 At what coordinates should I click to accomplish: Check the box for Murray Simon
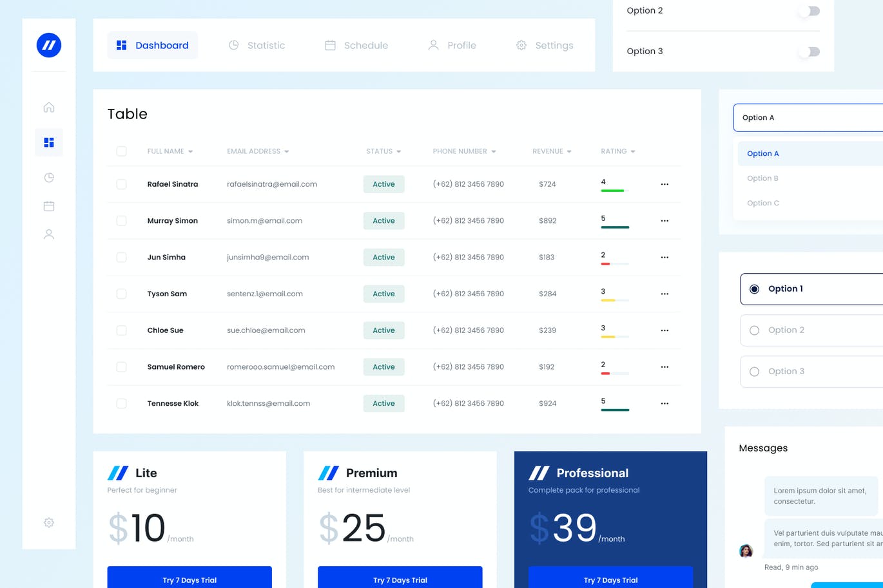click(x=121, y=221)
